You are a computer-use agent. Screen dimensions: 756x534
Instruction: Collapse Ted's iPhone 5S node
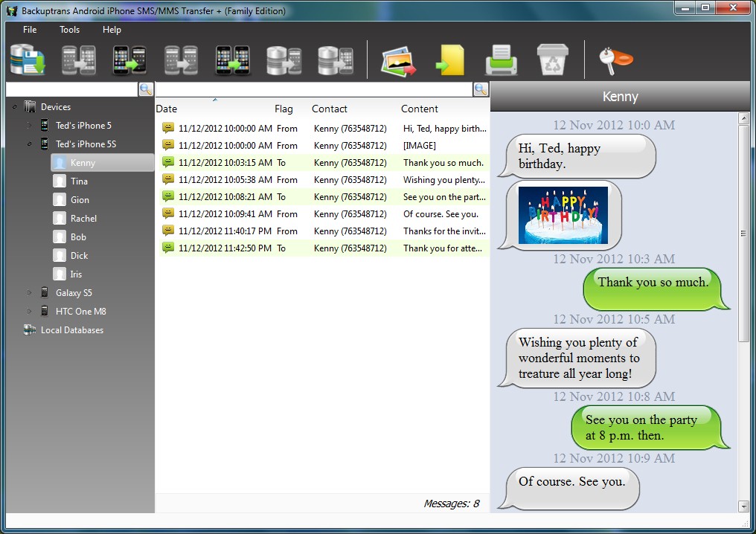coord(30,144)
